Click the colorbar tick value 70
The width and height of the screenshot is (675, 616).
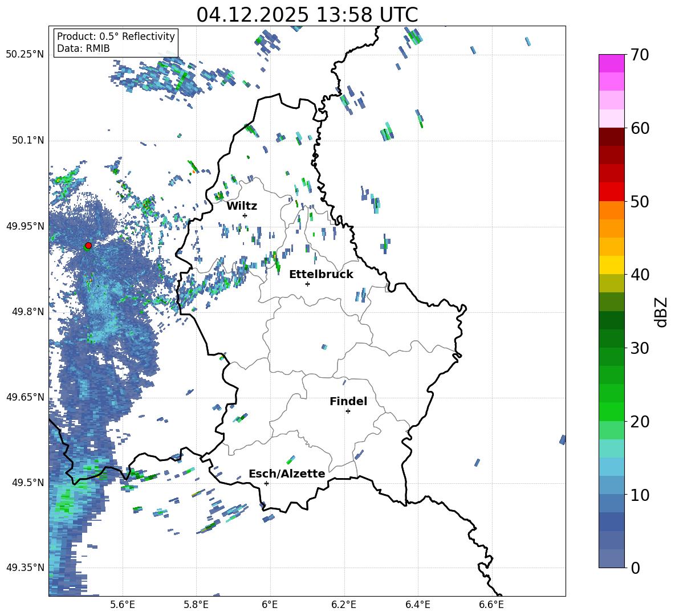(640, 55)
